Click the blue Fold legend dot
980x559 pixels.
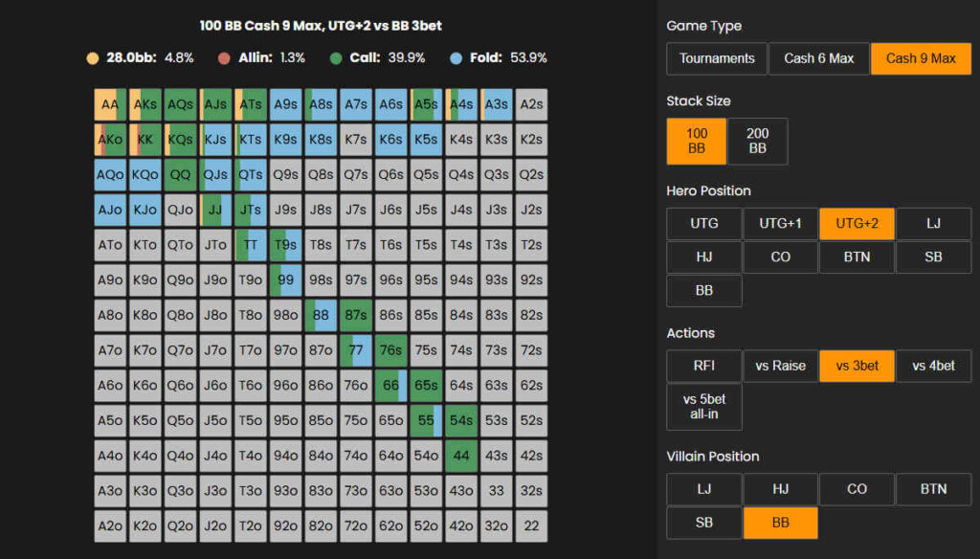pyautogui.click(x=456, y=58)
